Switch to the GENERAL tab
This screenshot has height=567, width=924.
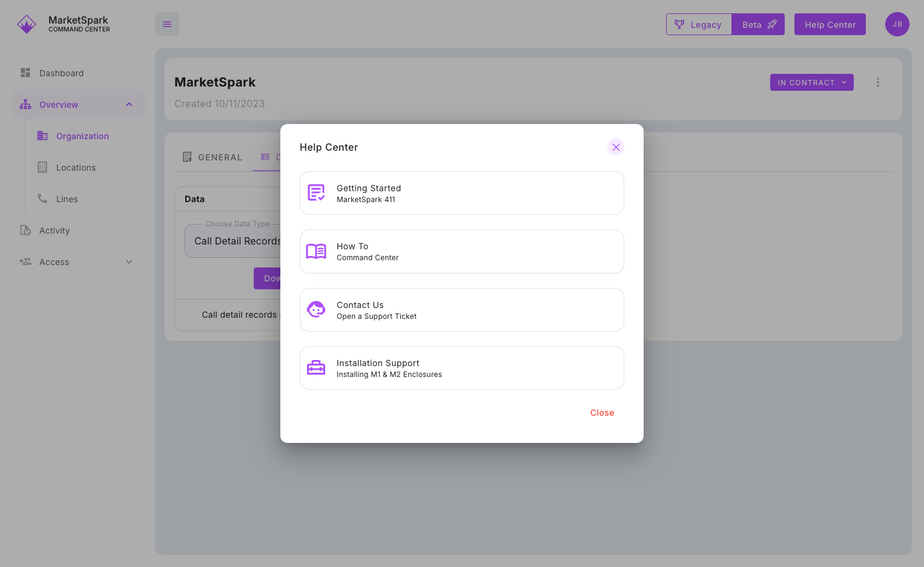pos(213,157)
